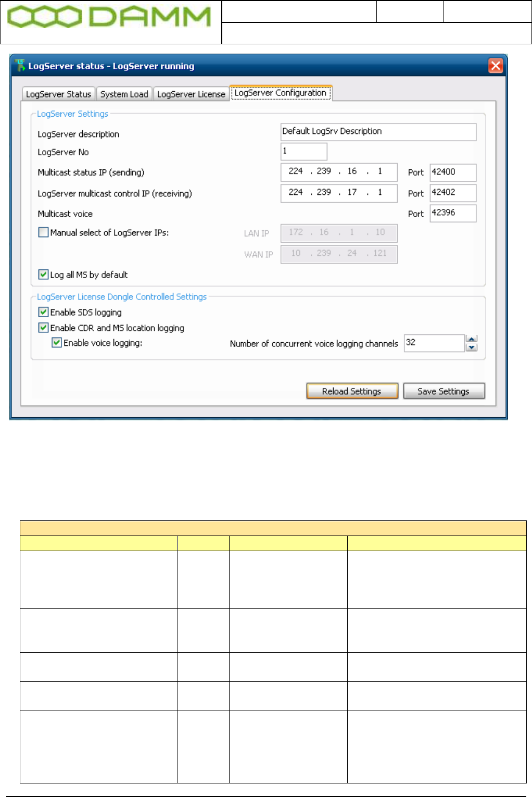532x797 pixels.
Task: Enable Manual select of LogServer IPs
Action: click(x=44, y=232)
